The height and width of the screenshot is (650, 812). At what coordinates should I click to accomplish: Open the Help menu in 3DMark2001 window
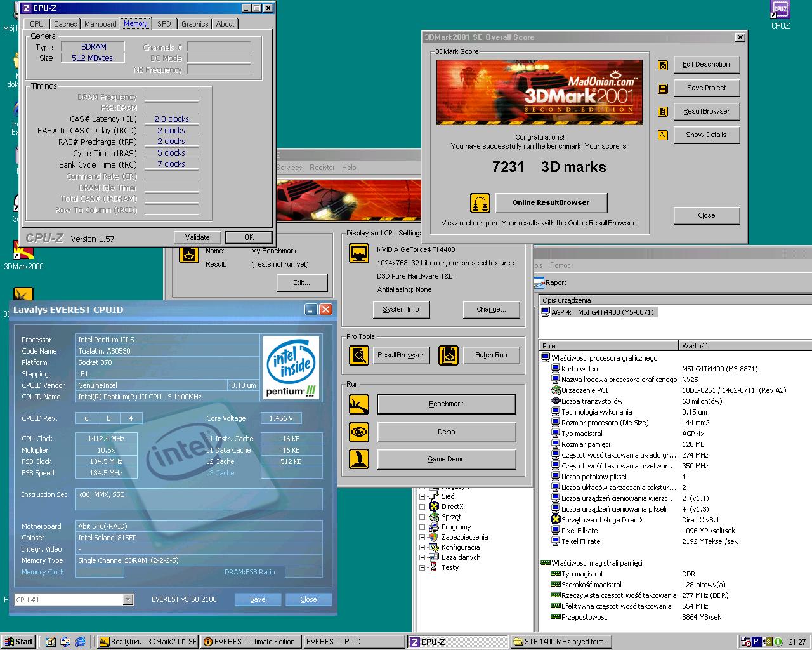349,168
